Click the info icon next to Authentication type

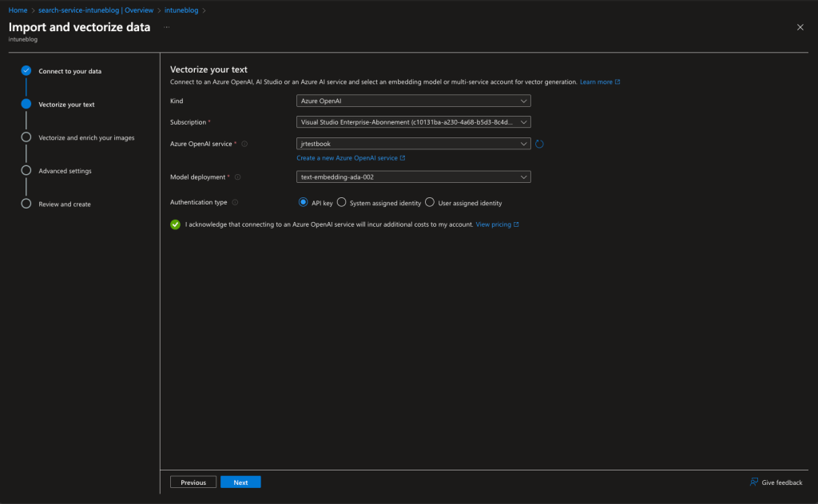[235, 203]
